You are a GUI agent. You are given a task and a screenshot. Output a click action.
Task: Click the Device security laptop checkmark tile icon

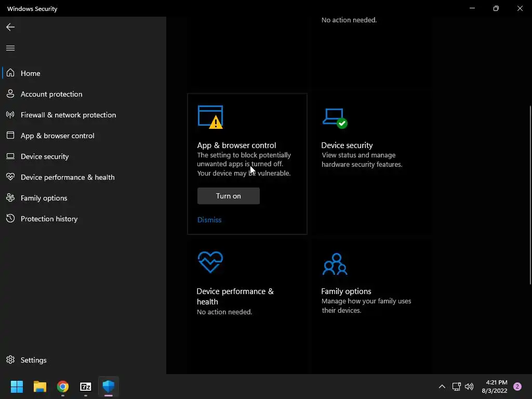335,118
